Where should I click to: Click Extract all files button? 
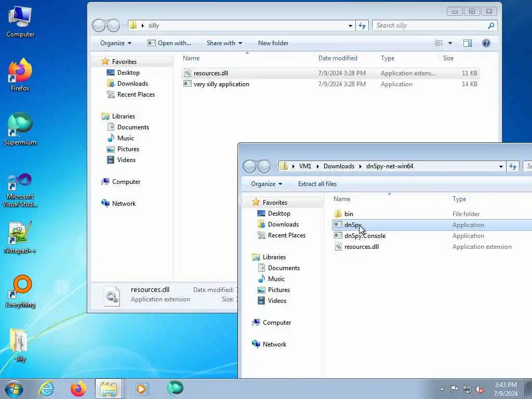click(317, 184)
